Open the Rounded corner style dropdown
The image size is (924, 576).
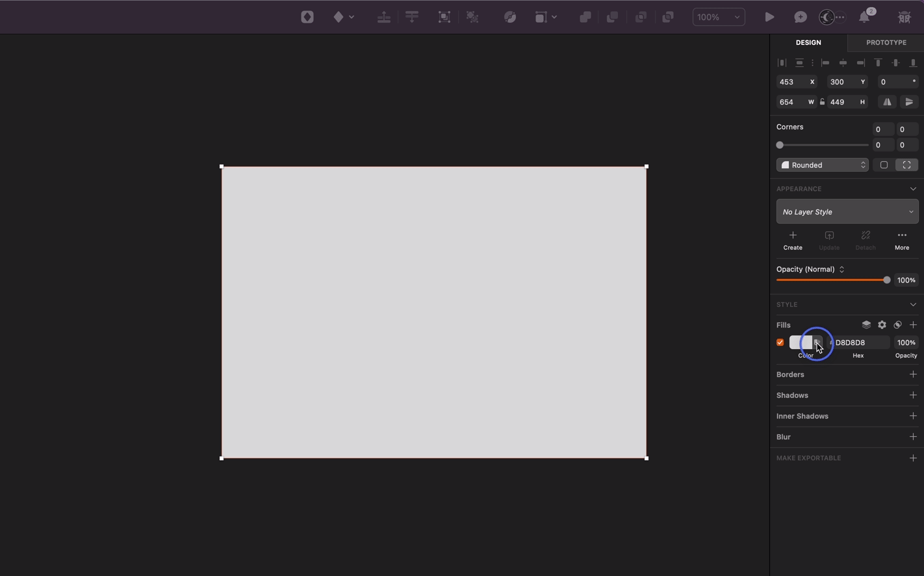[x=822, y=164]
